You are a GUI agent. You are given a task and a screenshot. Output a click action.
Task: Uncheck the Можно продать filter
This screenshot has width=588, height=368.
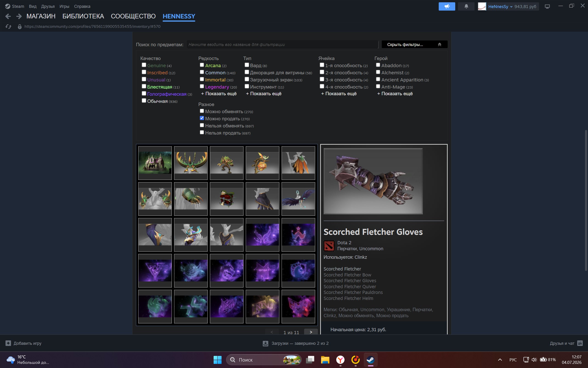202,118
